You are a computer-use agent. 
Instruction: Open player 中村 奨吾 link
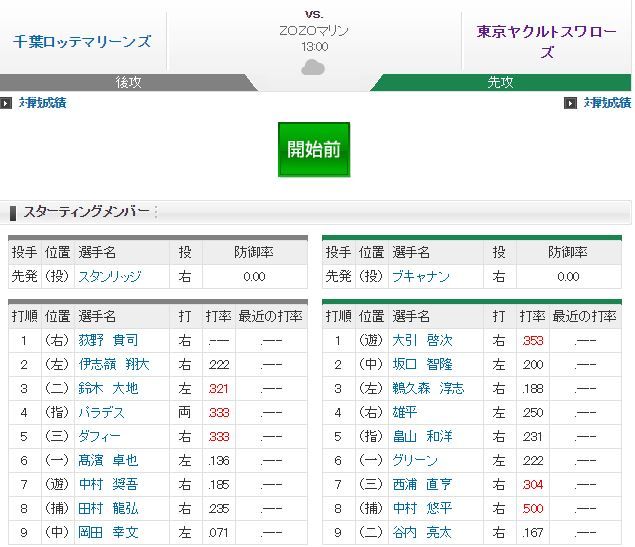108,484
